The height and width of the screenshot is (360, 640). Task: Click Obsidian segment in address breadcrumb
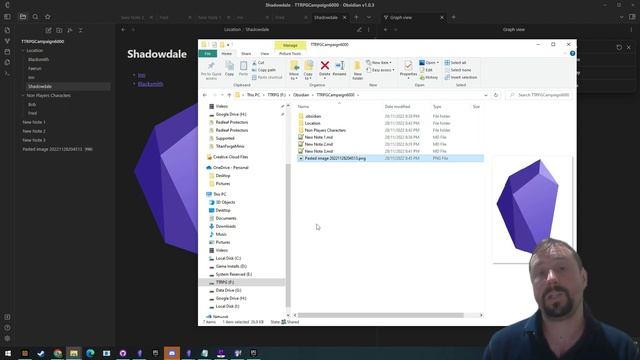(301, 95)
